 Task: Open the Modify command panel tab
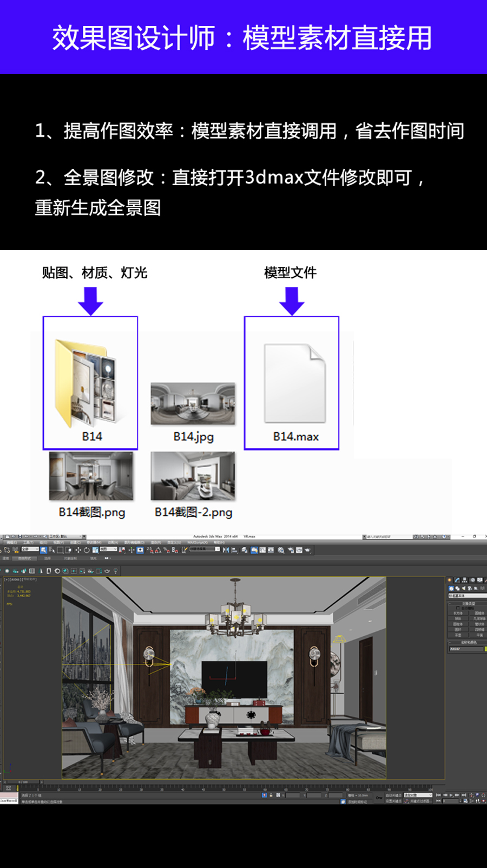tap(457, 580)
